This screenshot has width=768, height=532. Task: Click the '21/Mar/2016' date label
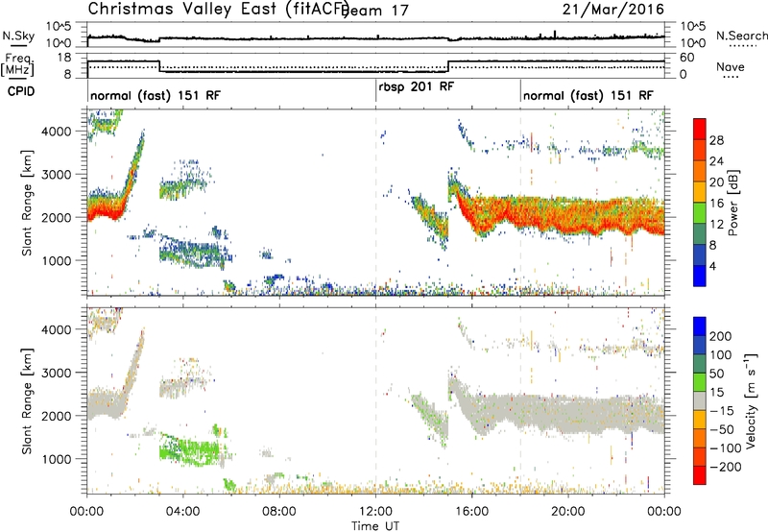(613, 9)
